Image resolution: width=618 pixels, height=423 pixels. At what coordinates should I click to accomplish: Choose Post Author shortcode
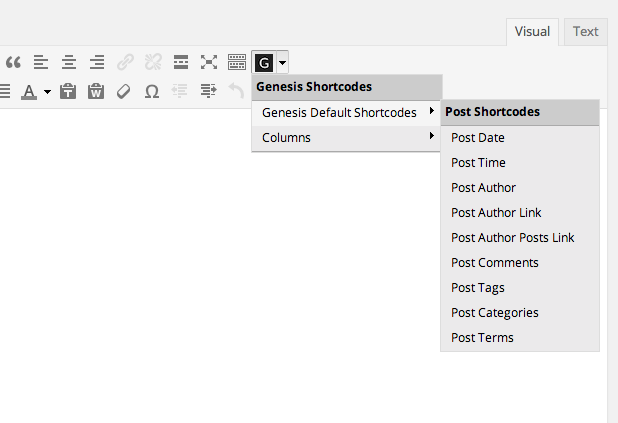pos(520,188)
